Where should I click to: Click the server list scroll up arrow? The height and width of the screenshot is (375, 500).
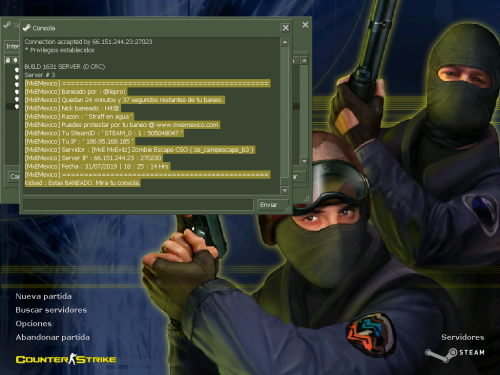tap(304, 61)
